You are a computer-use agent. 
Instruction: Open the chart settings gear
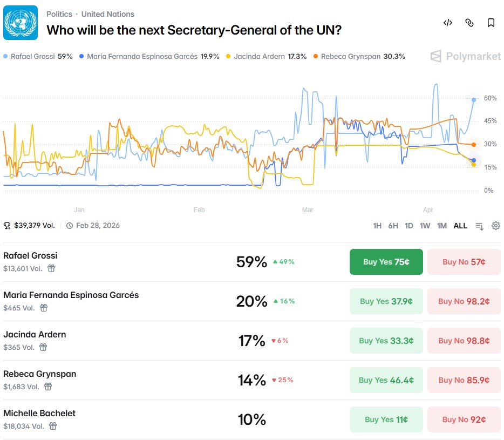pyautogui.click(x=496, y=226)
